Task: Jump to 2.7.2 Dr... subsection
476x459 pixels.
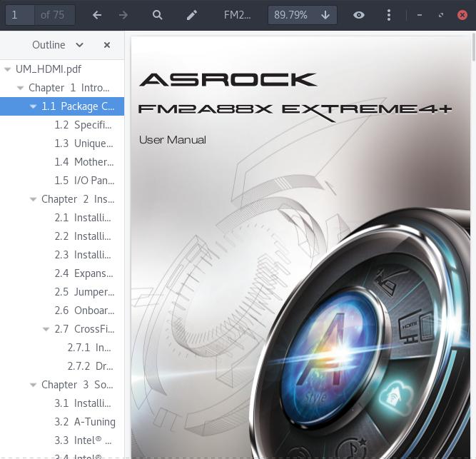Action: pyautogui.click(x=90, y=366)
